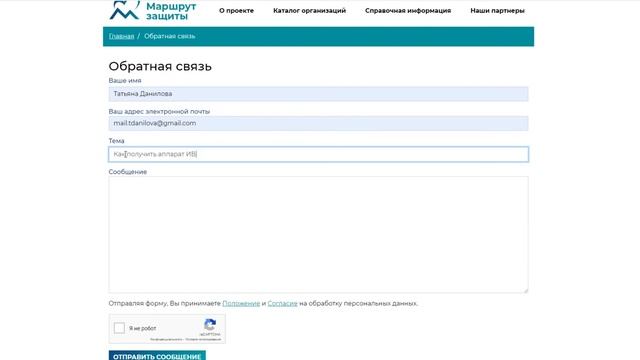The image size is (640, 360).
Task: Click the Маршрут защиты logo
Action: [x=153, y=10]
